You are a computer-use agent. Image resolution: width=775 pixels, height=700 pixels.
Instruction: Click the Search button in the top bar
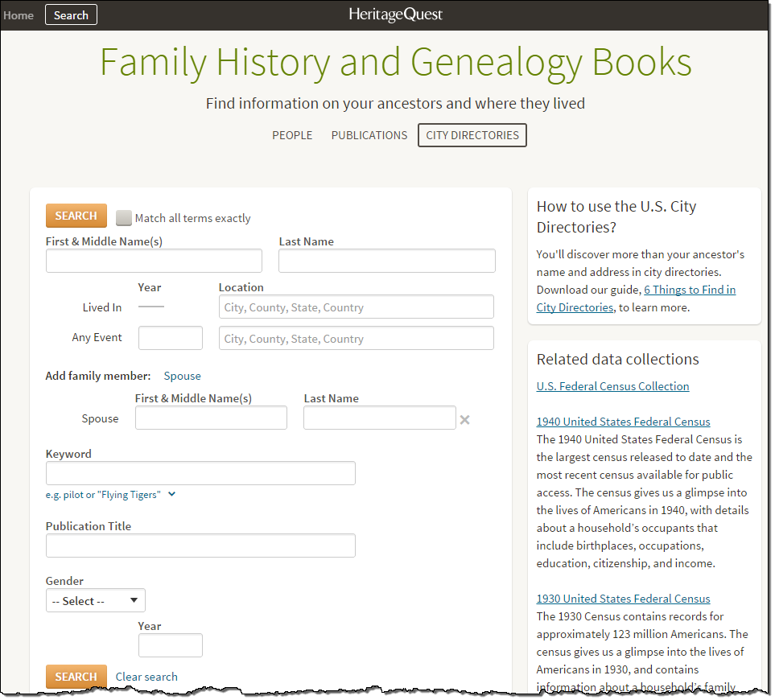coord(70,14)
